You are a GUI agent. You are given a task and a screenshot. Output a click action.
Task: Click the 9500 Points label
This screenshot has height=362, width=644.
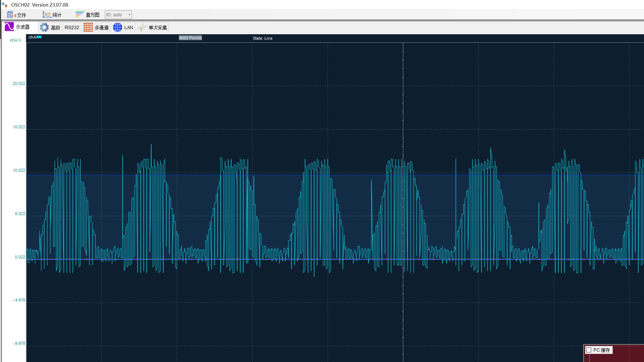tap(190, 38)
